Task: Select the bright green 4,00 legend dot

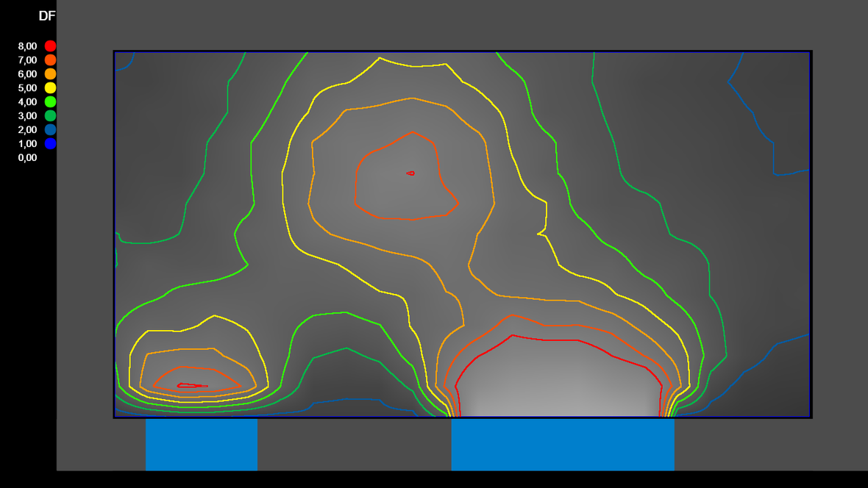Action: coord(50,102)
